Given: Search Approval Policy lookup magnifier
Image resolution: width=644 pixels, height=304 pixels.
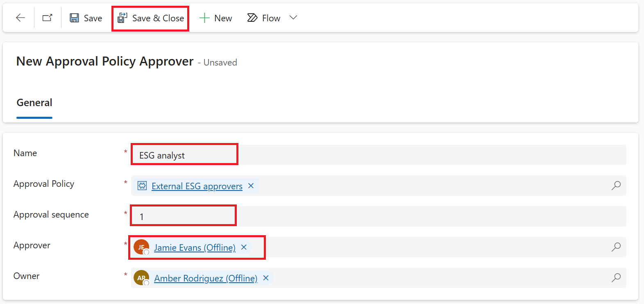Looking at the screenshot, I should (x=616, y=186).
